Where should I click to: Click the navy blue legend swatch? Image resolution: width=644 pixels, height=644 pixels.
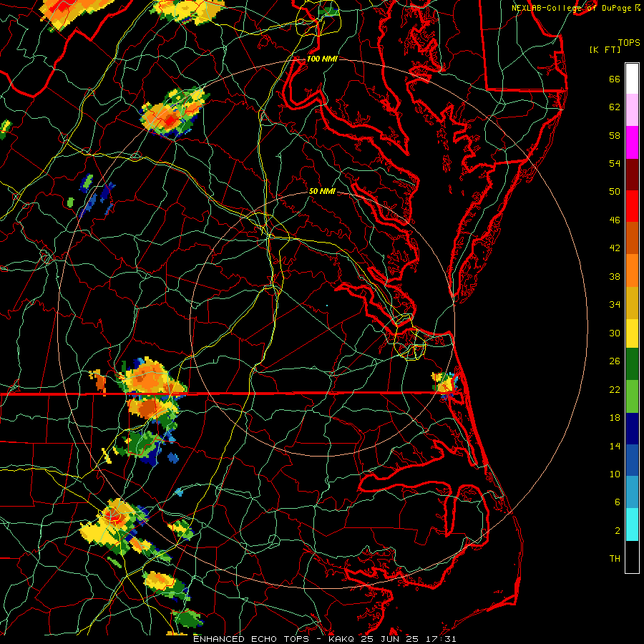click(632, 429)
